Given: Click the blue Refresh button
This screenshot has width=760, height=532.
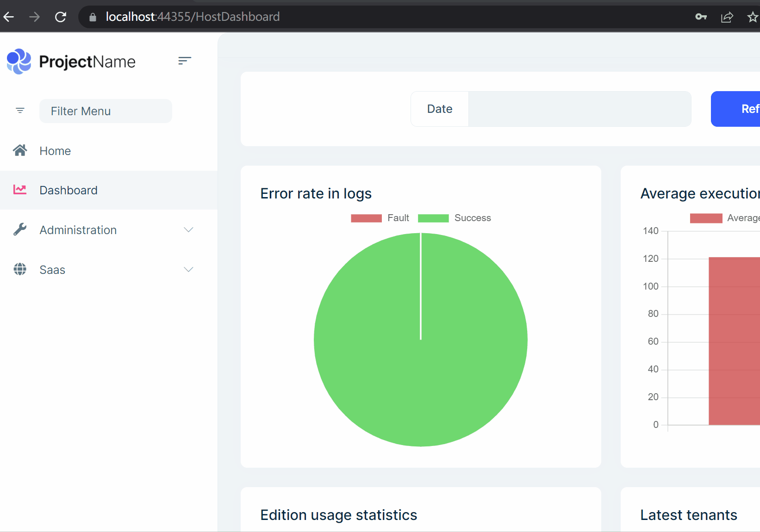Looking at the screenshot, I should (x=736, y=109).
